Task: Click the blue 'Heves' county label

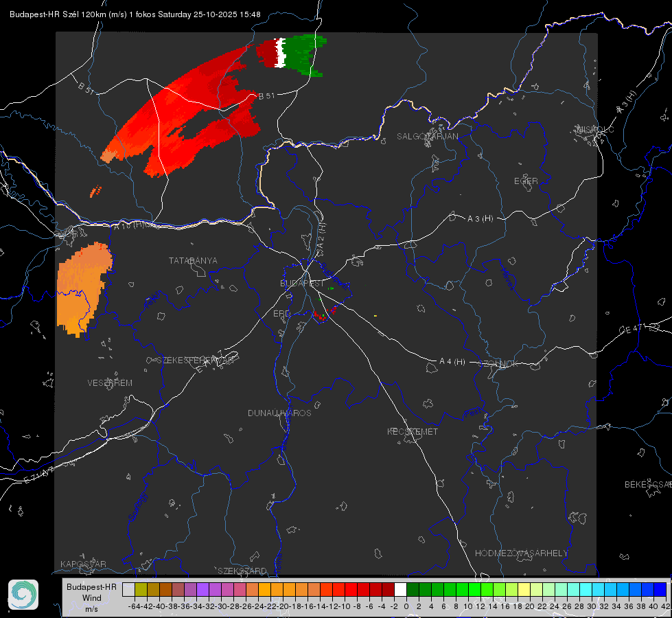Action: (507, 279)
